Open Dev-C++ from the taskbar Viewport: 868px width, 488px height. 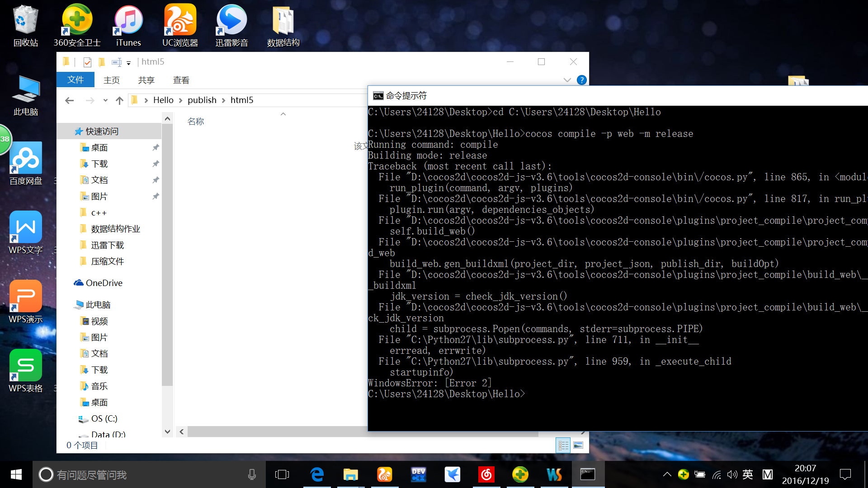click(x=418, y=474)
